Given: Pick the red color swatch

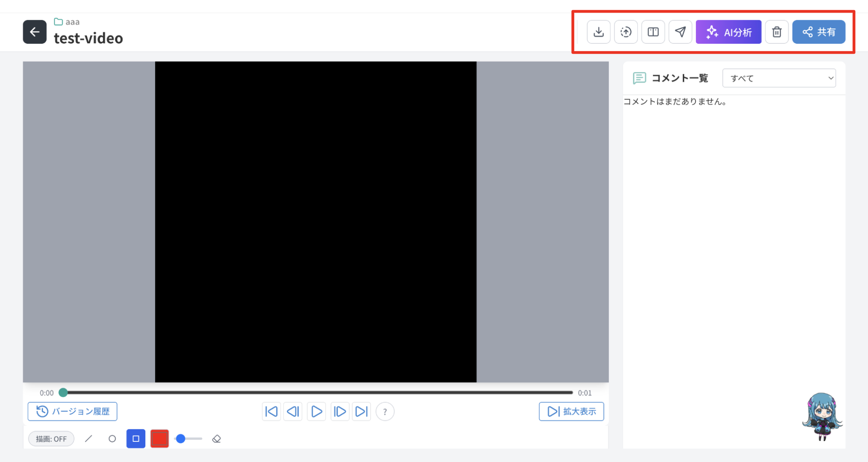Looking at the screenshot, I should 159,438.
